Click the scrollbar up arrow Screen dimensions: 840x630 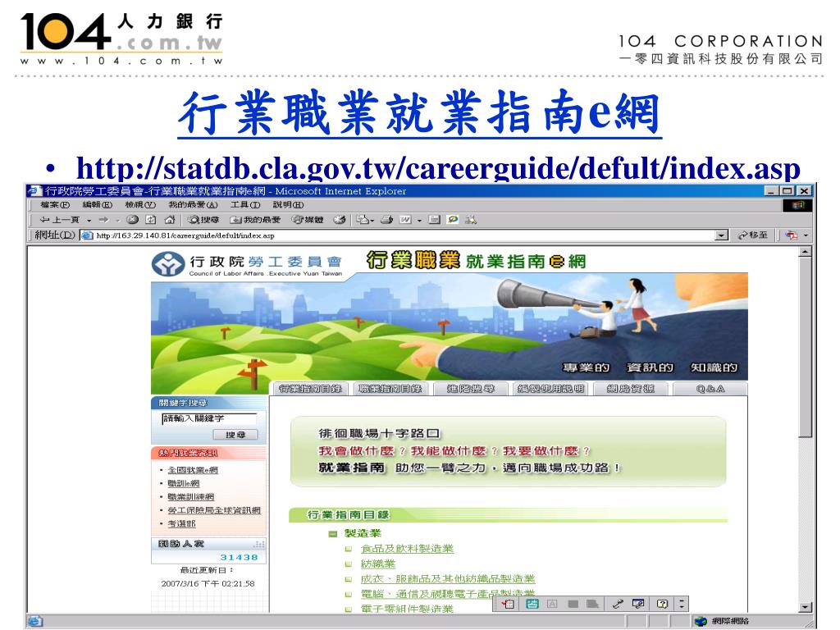[805, 251]
